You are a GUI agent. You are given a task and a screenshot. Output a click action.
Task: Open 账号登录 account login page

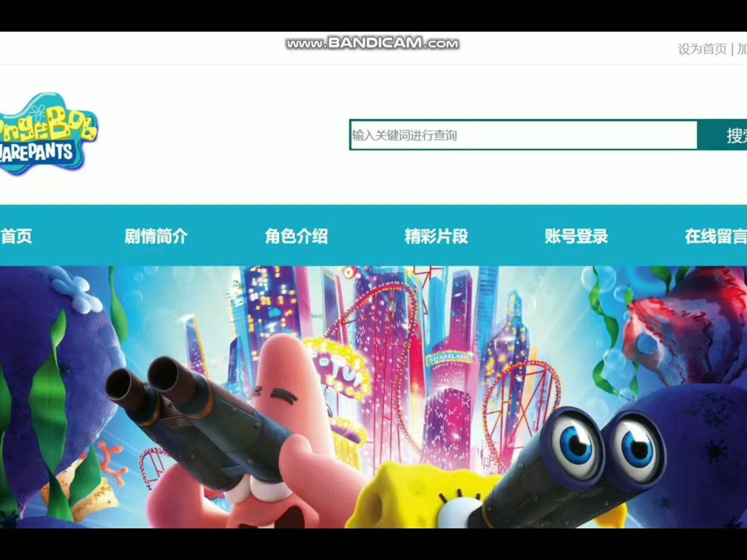[576, 236]
